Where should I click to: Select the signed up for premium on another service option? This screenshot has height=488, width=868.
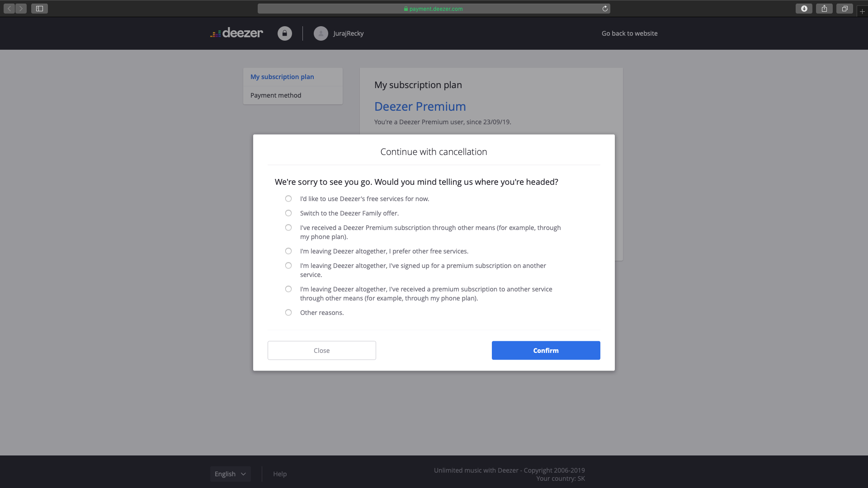[x=288, y=266]
